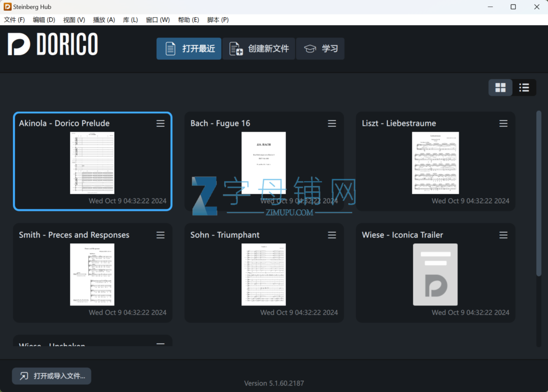Click the title text Bach - Fugue 16

tap(220, 124)
